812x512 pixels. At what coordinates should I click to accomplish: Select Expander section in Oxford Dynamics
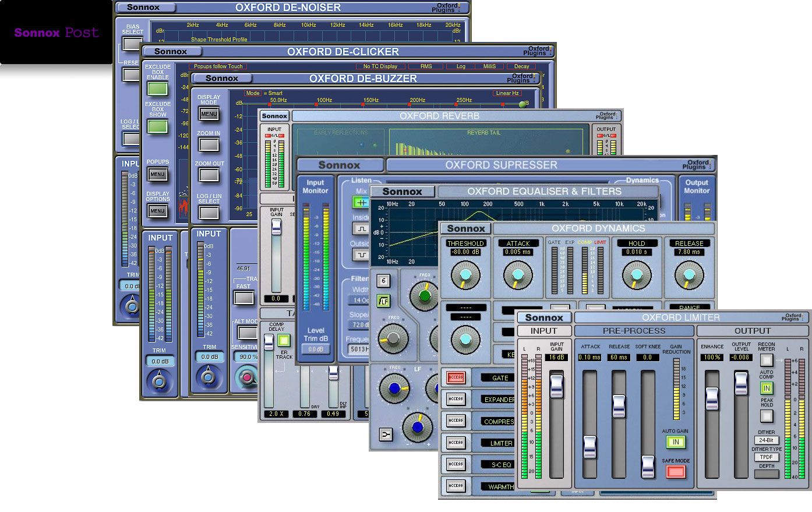[x=499, y=400]
